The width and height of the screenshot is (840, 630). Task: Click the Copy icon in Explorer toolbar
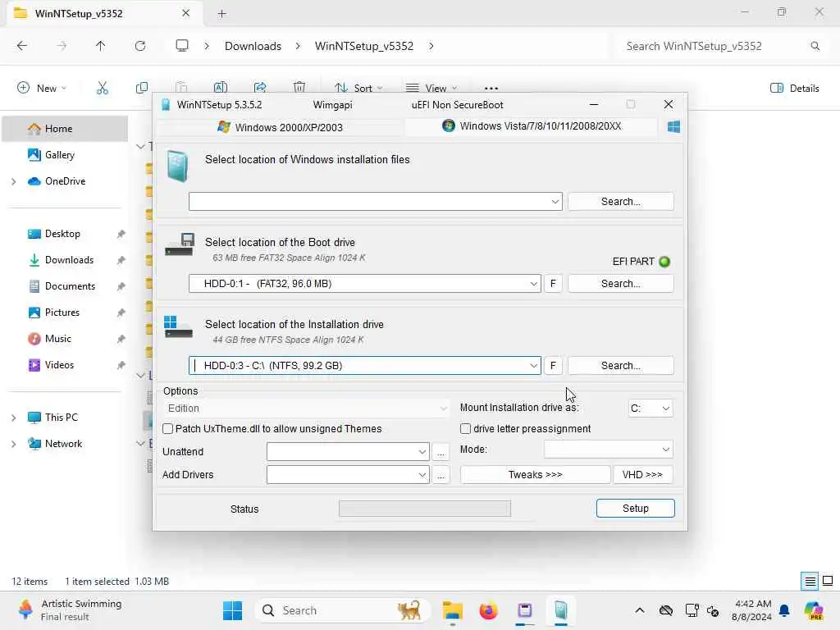[x=142, y=88]
